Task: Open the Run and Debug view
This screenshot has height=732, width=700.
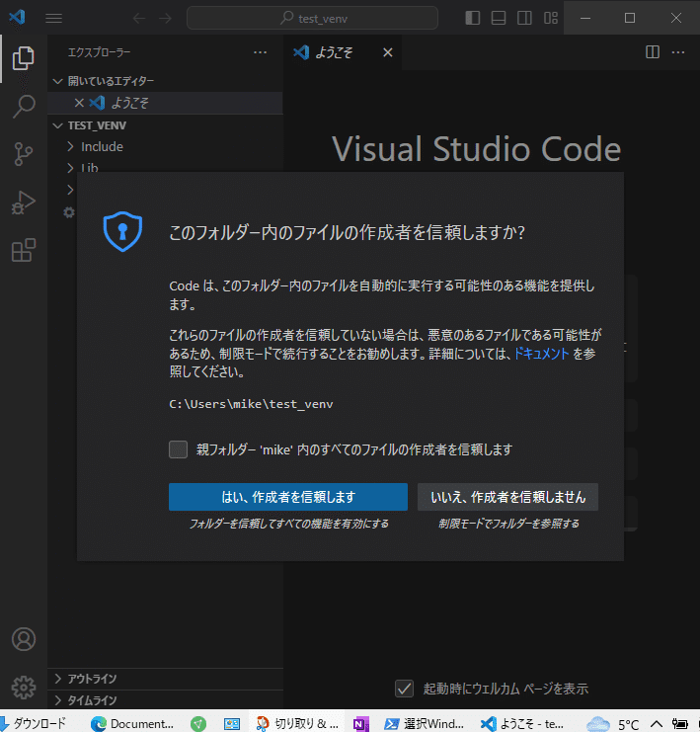Action: 24,203
